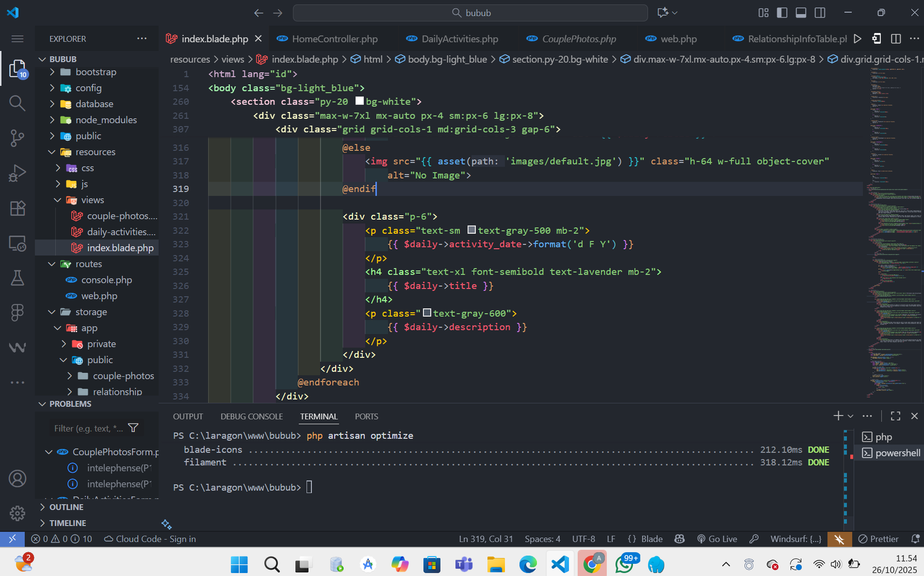Click Cloud Code - Sign in

[150, 539]
